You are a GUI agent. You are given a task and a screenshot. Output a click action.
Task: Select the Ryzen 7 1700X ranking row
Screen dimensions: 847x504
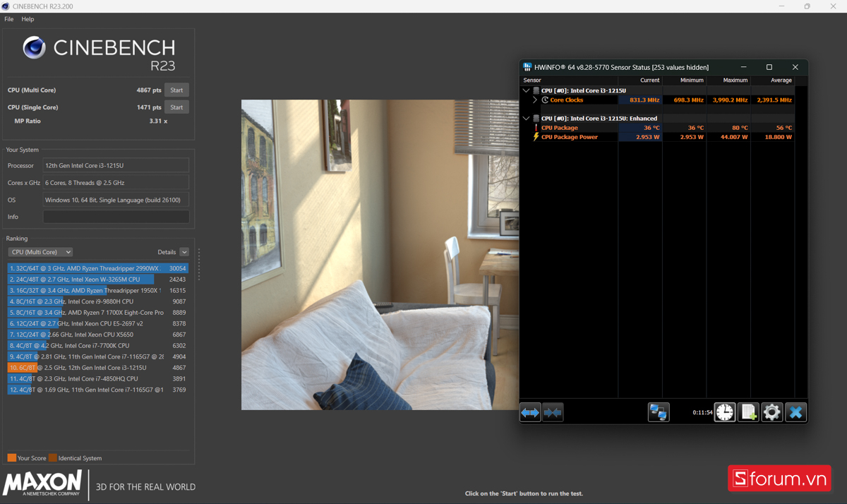click(98, 313)
